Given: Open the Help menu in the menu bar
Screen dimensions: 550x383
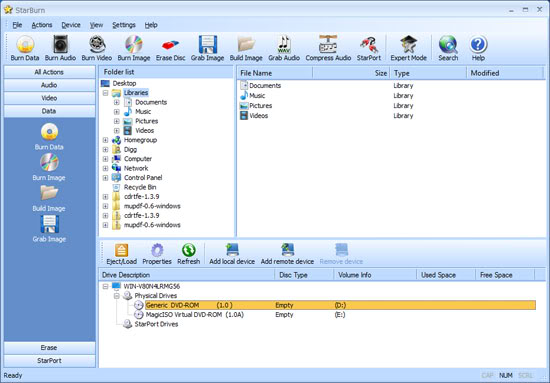Looking at the screenshot, I should point(151,25).
